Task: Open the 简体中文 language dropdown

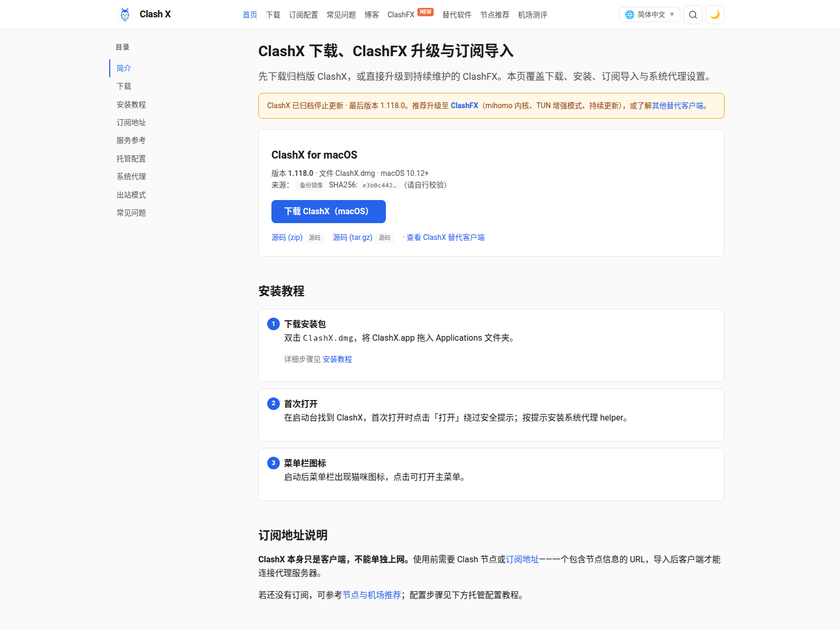Action: pyautogui.click(x=649, y=15)
